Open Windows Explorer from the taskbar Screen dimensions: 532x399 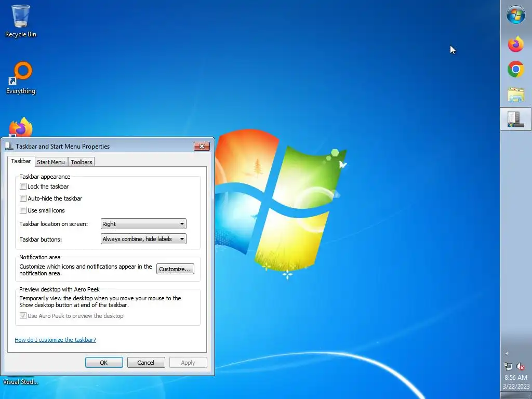[516, 95]
